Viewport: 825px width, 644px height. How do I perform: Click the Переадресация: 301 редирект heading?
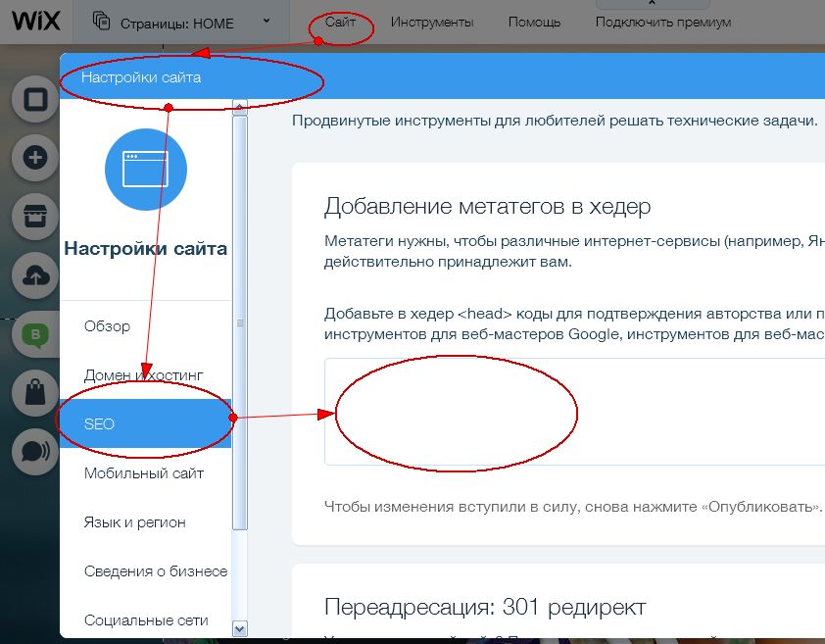coord(485,607)
